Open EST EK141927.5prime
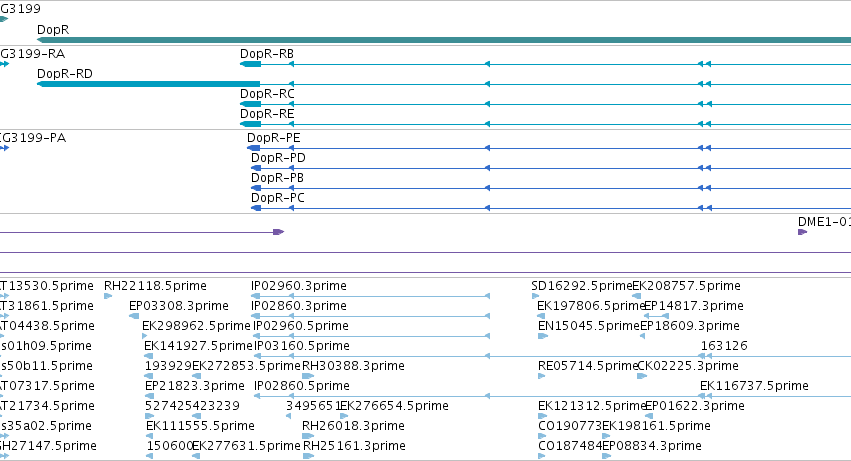 [x=198, y=346]
